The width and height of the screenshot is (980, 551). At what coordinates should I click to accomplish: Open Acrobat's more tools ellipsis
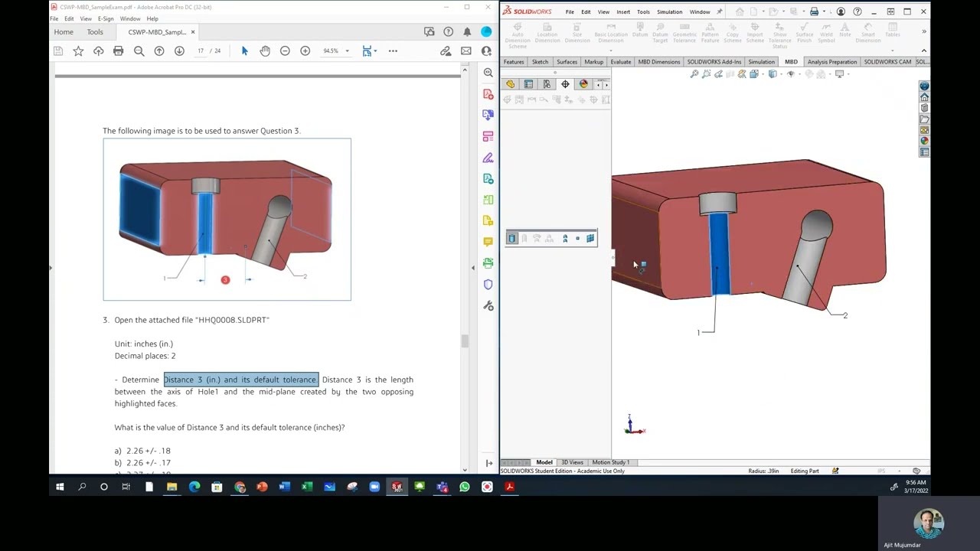[393, 51]
